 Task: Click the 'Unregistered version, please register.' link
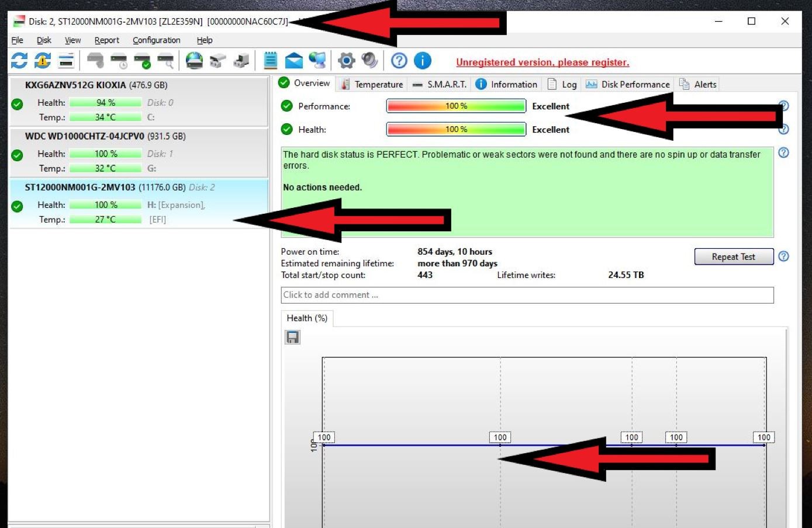[543, 62]
